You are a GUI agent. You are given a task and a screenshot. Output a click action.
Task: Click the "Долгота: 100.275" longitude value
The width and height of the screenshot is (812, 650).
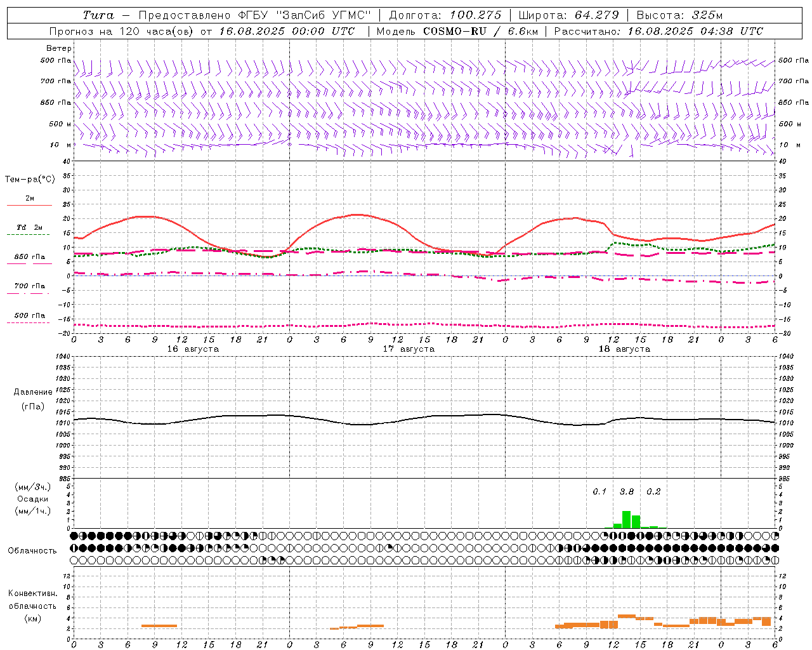tap(445, 15)
